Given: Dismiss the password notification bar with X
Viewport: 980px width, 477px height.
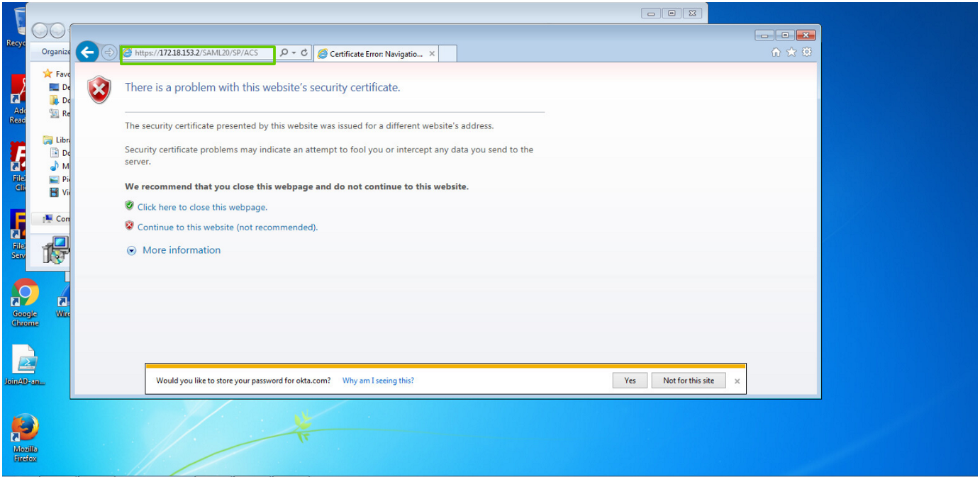Looking at the screenshot, I should (x=737, y=381).
